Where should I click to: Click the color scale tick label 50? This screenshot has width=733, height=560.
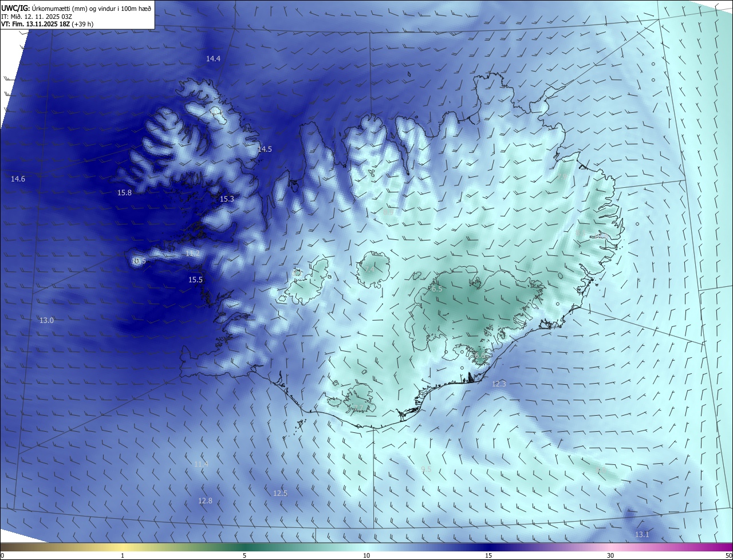[x=728, y=555]
